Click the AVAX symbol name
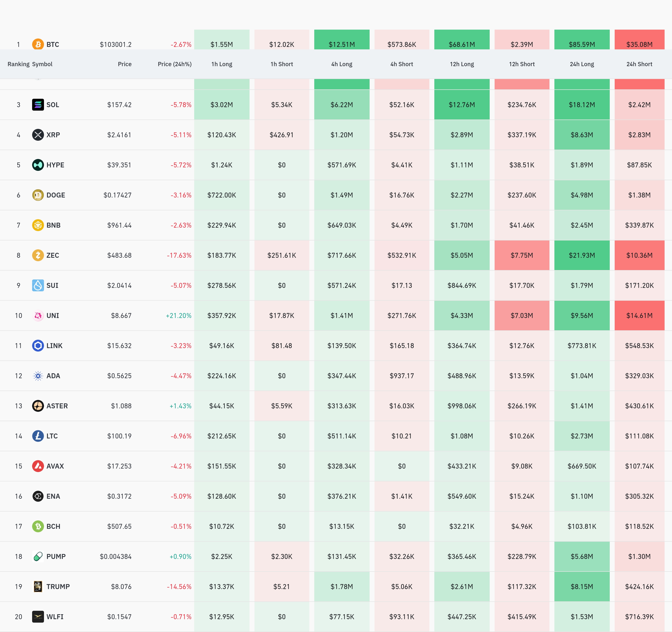This screenshot has height=632, width=672. click(x=55, y=466)
